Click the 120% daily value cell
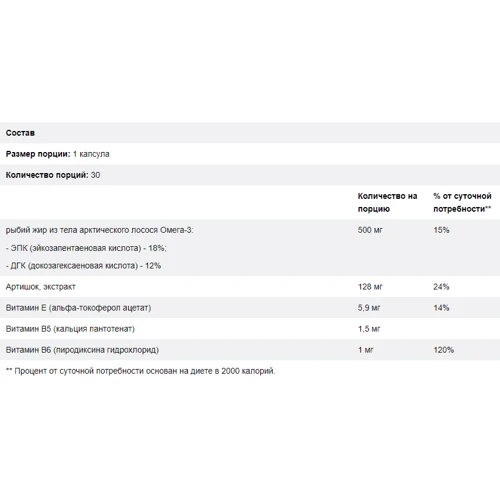 click(x=444, y=350)
